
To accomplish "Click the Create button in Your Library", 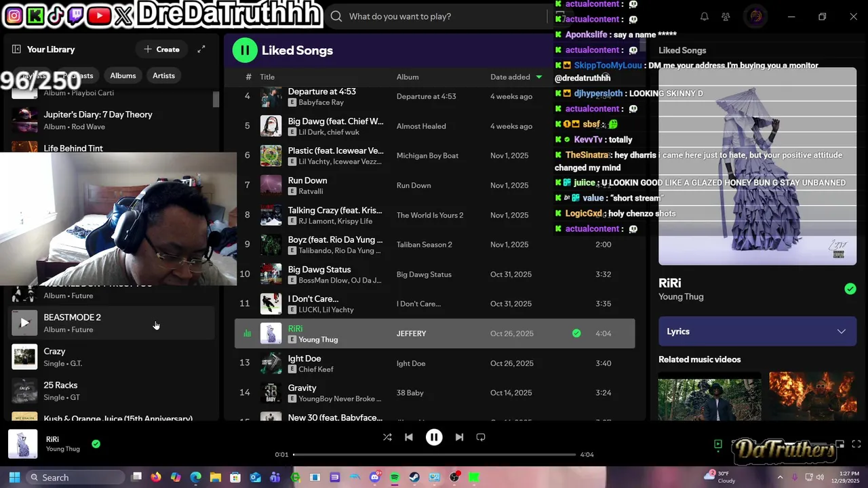I will (x=162, y=49).
